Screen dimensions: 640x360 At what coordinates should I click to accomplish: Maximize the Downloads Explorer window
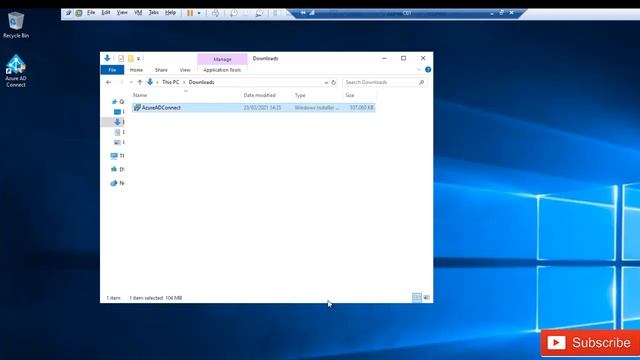[x=403, y=58]
